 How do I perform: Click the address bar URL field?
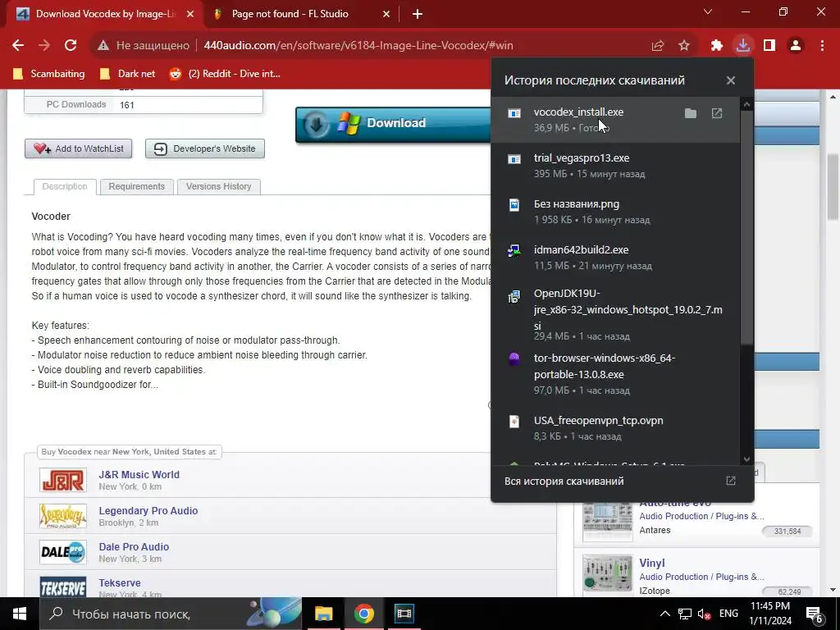(x=358, y=46)
